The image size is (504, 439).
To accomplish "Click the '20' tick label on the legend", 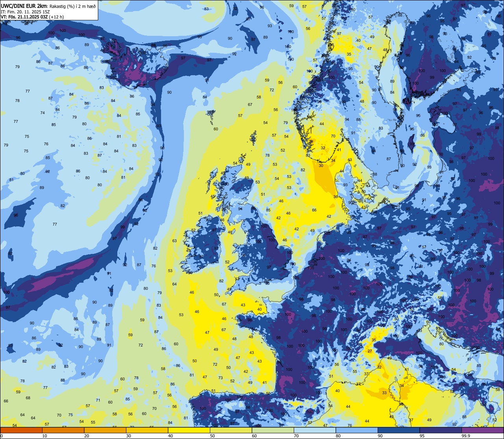I will coord(86,436).
